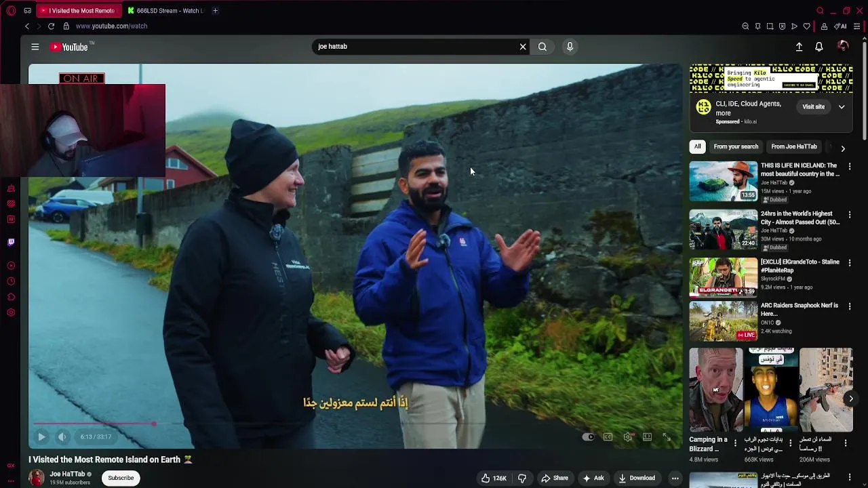Viewport: 868px width, 488px height.
Task: Open the YouTube notifications bell
Action: (x=819, y=47)
